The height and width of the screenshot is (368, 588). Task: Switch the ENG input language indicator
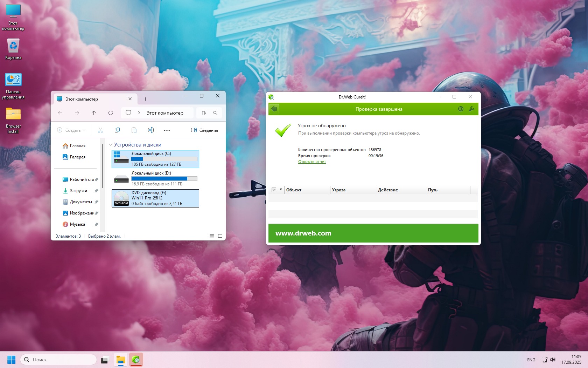pos(531,360)
